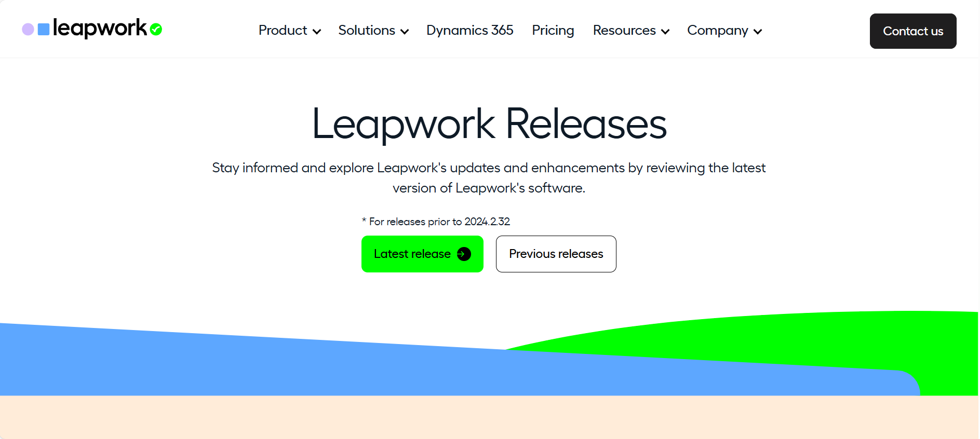This screenshot has width=980, height=439.
Task: Click the green checkmark badge on the logo
Action: coord(156,30)
